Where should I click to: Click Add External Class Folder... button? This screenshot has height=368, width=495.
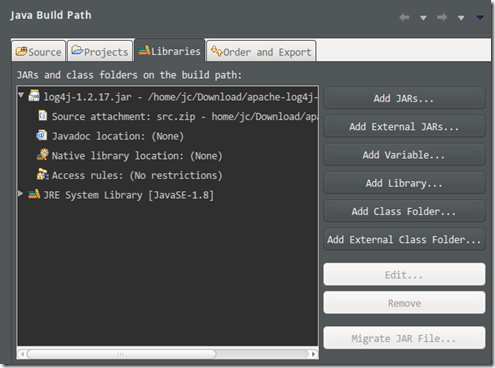coord(404,239)
